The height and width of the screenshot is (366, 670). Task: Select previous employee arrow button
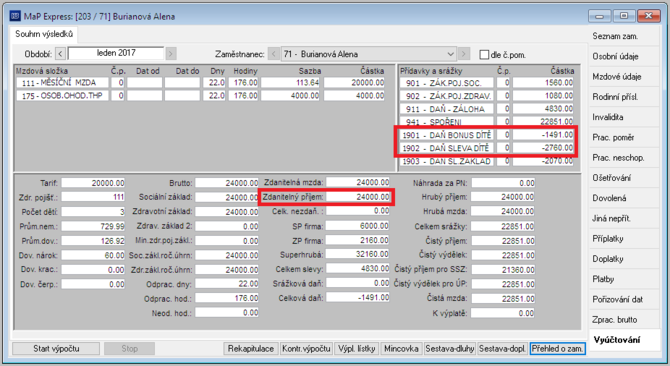coord(273,54)
